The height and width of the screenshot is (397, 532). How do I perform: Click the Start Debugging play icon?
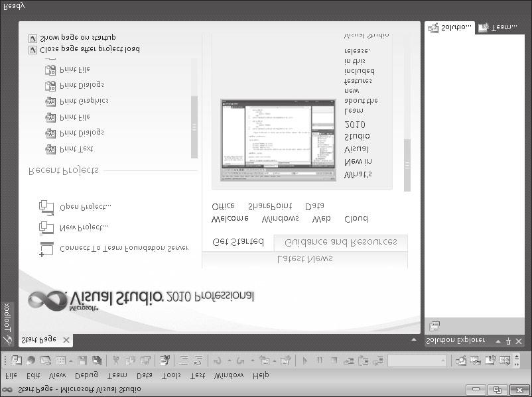(x=304, y=361)
